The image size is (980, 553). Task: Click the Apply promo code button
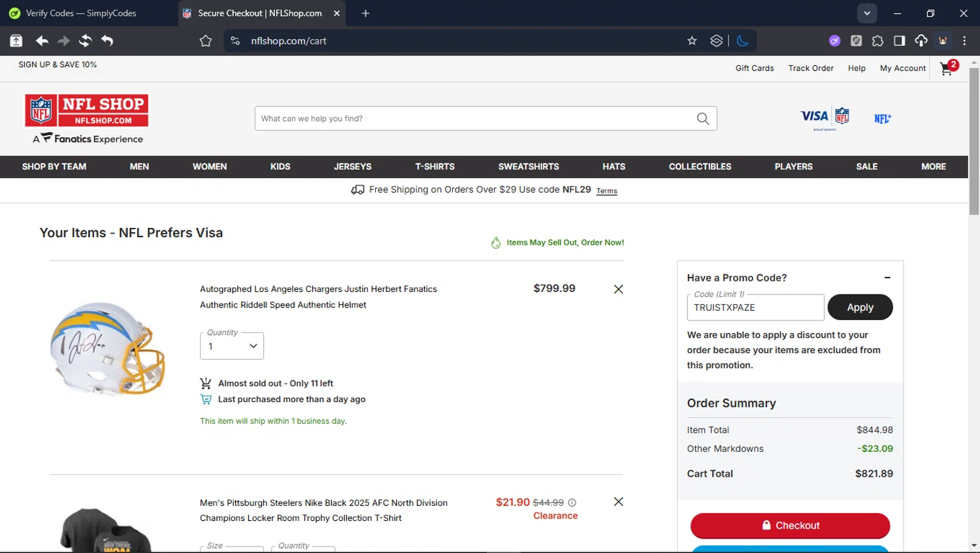pos(860,308)
